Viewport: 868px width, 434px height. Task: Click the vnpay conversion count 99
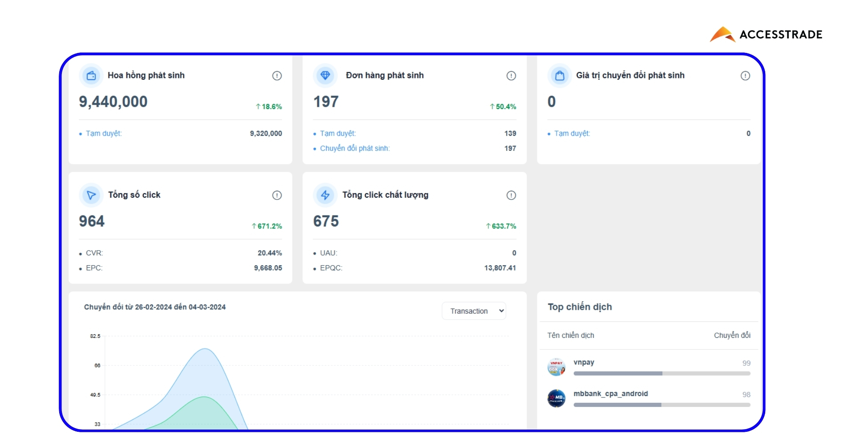[x=746, y=363]
